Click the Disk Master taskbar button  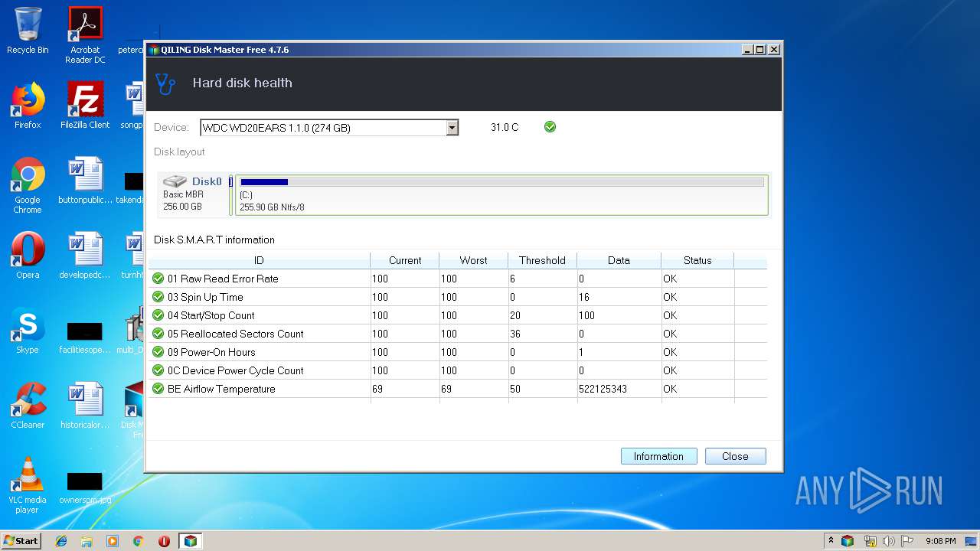[190, 541]
